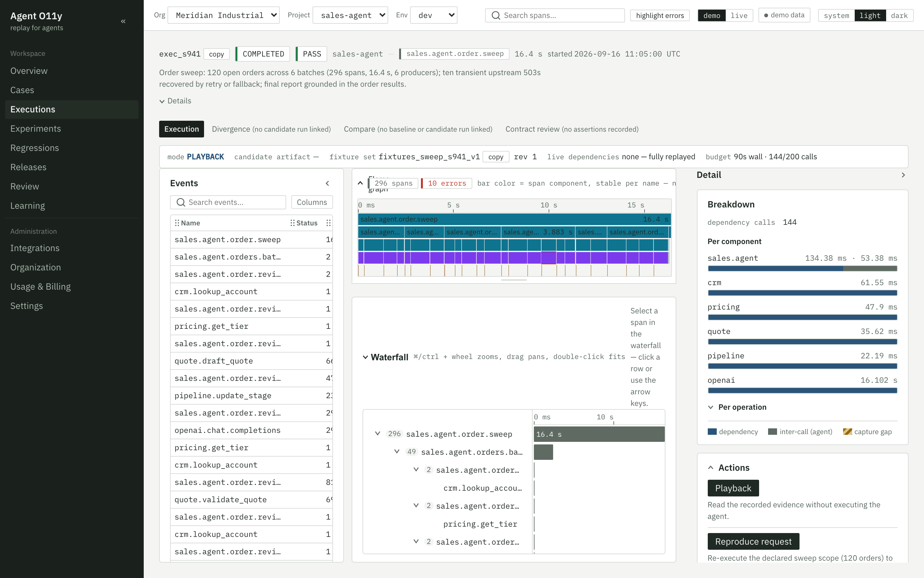
Task: Select the dark theme
Action: coord(899,16)
